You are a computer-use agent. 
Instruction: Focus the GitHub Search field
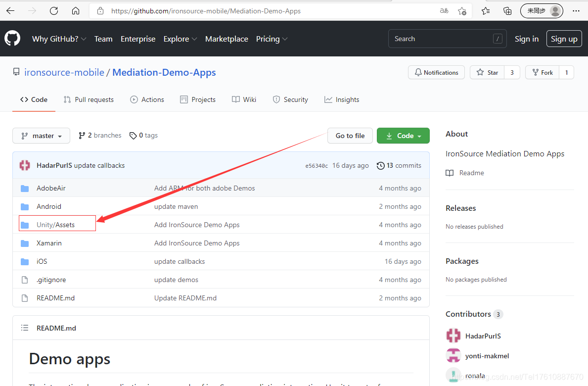(x=448, y=39)
